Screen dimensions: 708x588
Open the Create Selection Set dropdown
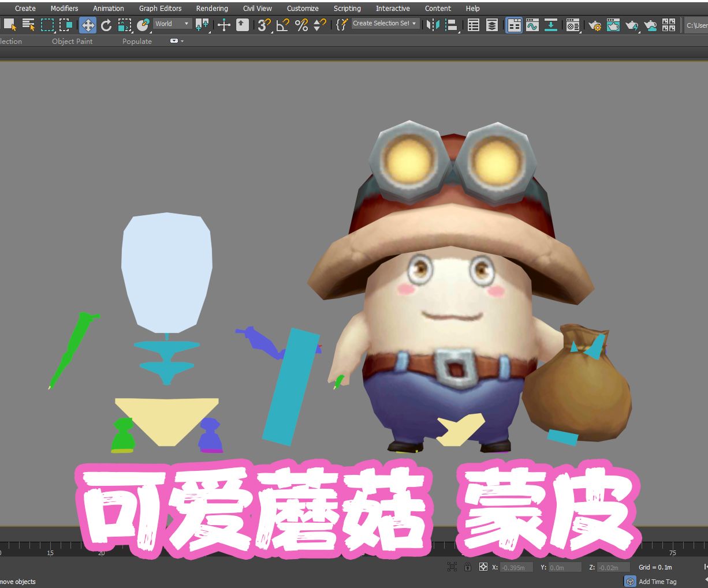click(385, 24)
